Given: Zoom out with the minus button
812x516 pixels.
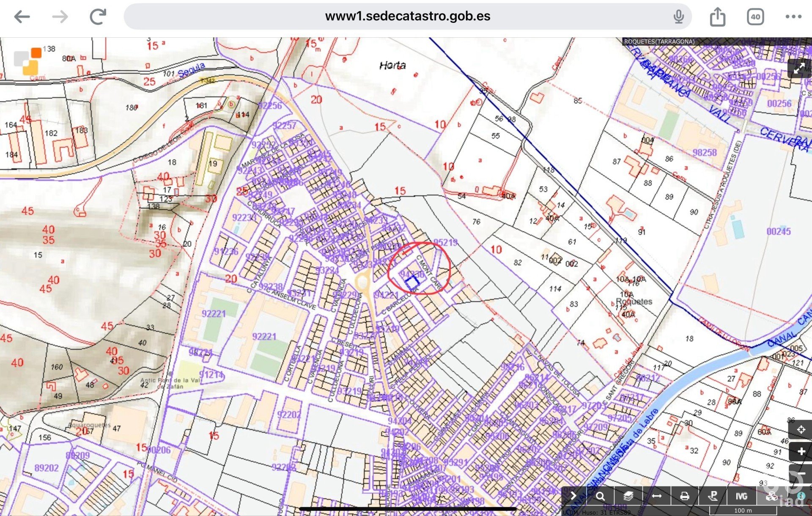Looking at the screenshot, I should (801, 473).
